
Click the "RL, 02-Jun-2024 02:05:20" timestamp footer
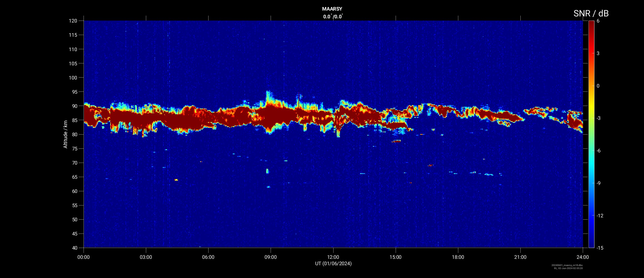[x=568, y=268]
